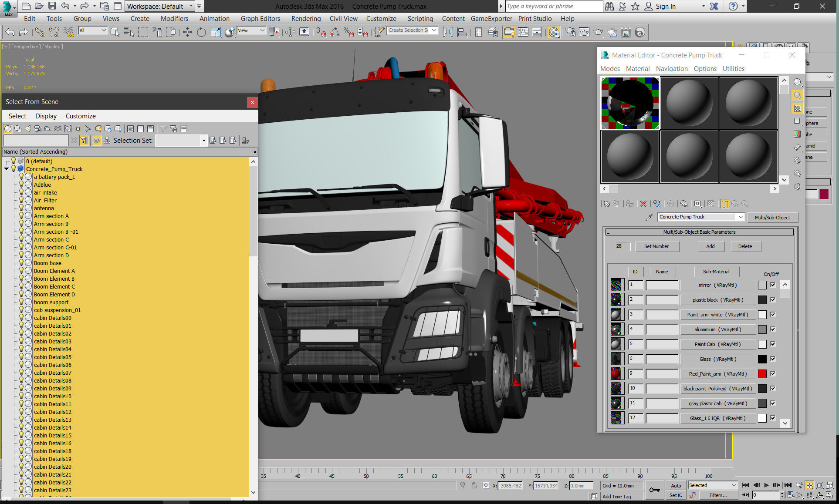Toggle On/Off checkbox for Red_Paint_arm

pyautogui.click(x=773, y=374)
